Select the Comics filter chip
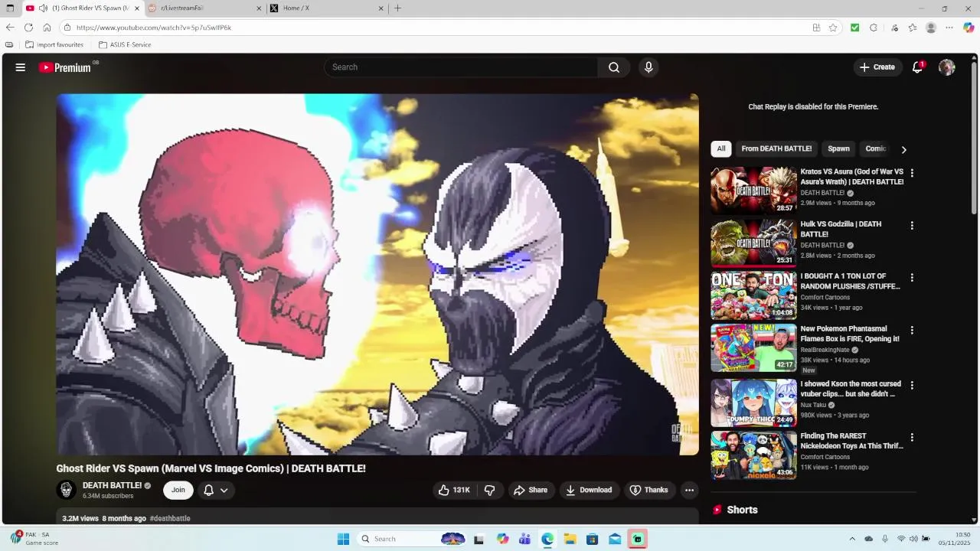 point(875,148)
